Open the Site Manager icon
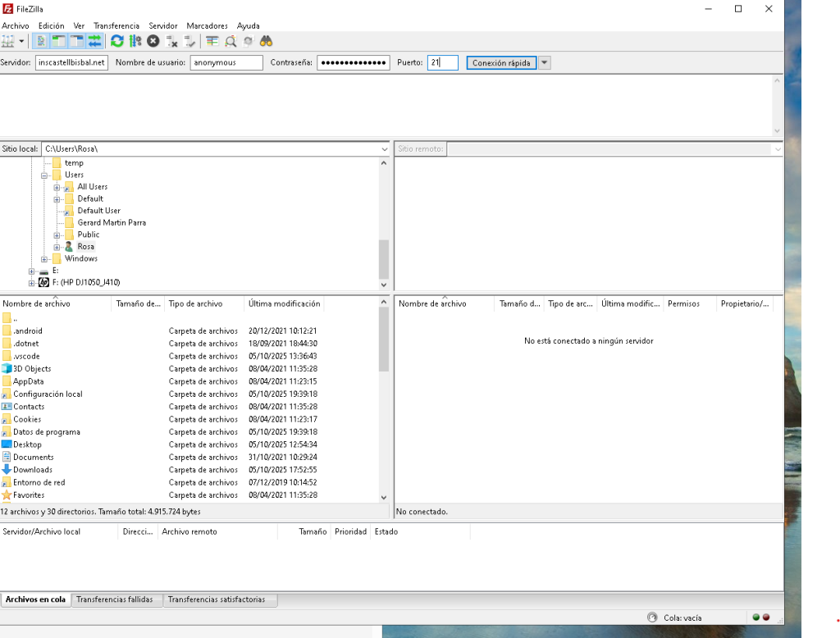This screenshot has height=638, width=840. (x=9, y=41)
